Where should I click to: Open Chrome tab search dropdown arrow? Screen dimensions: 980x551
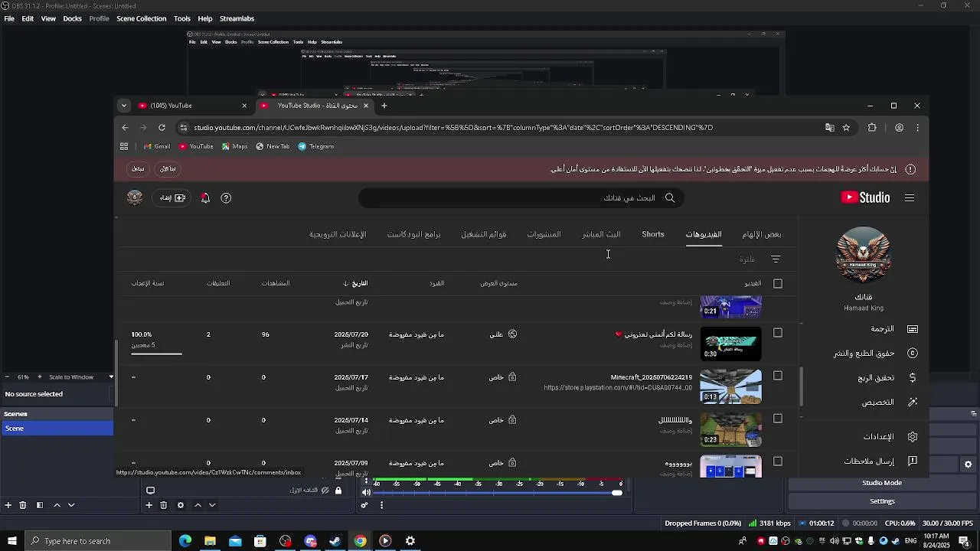pyautogui.click(x=123, y=106)
